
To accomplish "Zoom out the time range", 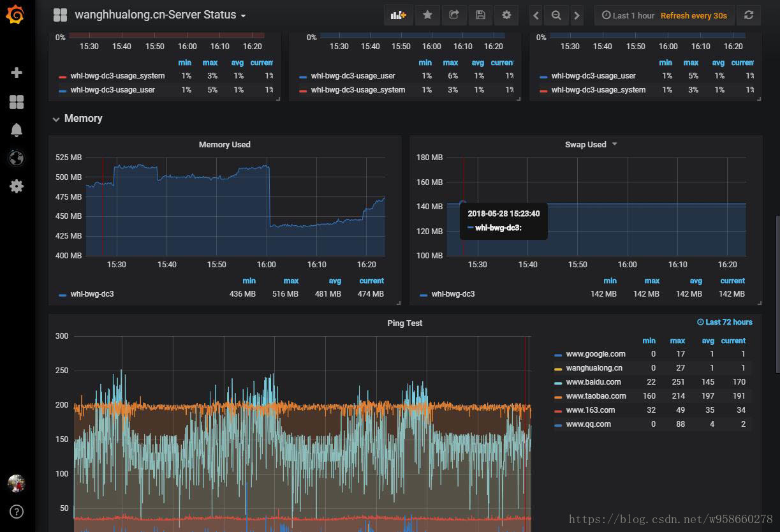I will click(x=556, y=15).
